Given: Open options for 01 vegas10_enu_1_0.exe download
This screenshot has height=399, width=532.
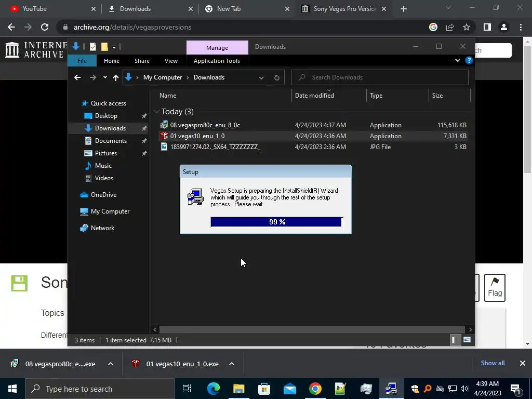Looking at the screenshot, I should [x=232, y=364].
